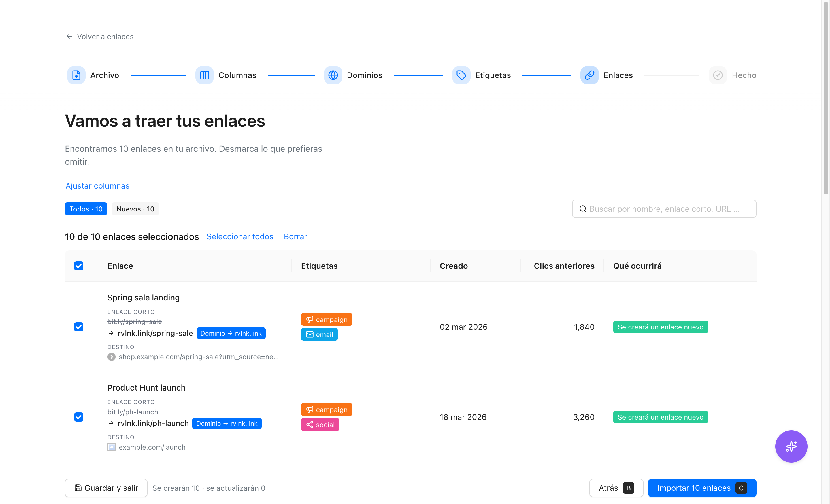
Task: Uncheck the Spring sale landing row checkbox
Action: pyautogui.click(x=78, y=327)
